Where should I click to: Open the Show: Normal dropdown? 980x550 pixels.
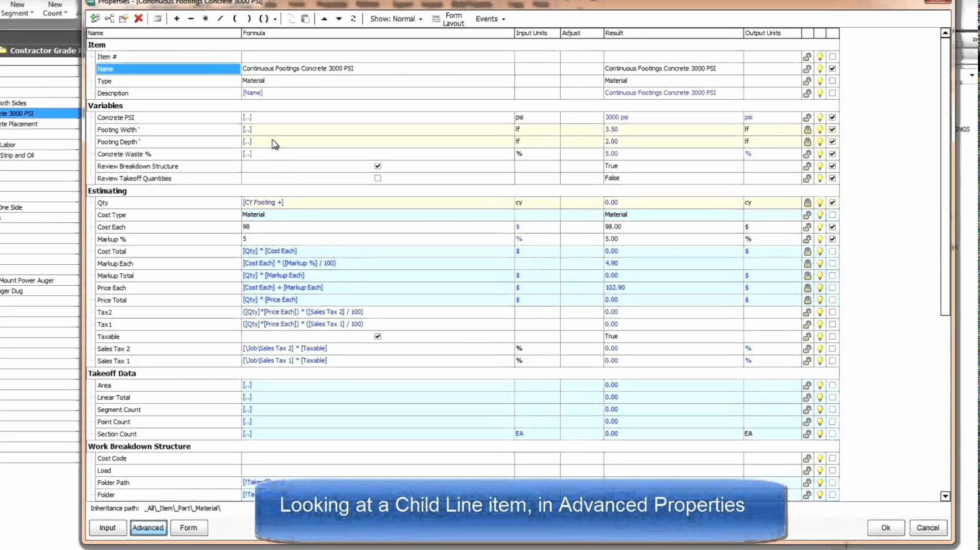pyautogui.click(x=421, y=19)
